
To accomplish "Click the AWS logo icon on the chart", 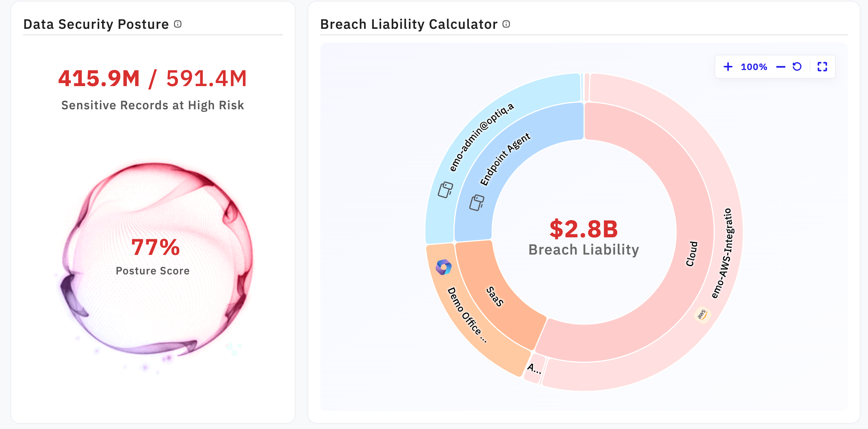I will [x=702, y=314].
